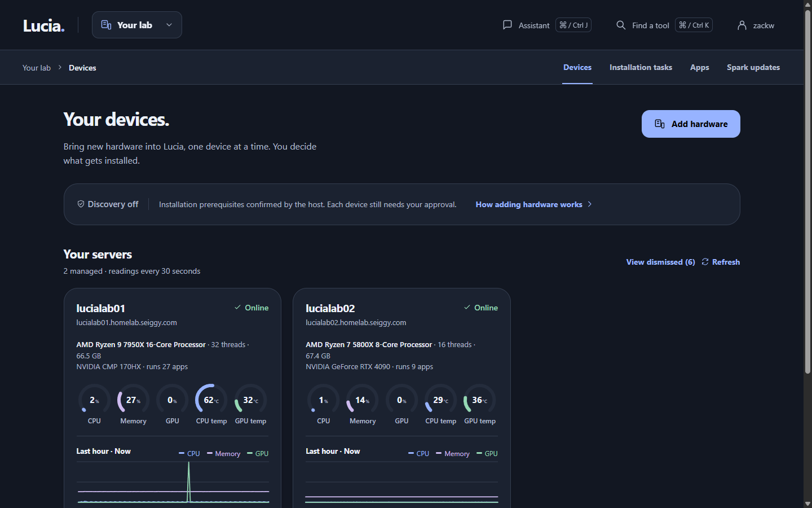
Task: Click the Refresh icon
Action: pos(705,262)
